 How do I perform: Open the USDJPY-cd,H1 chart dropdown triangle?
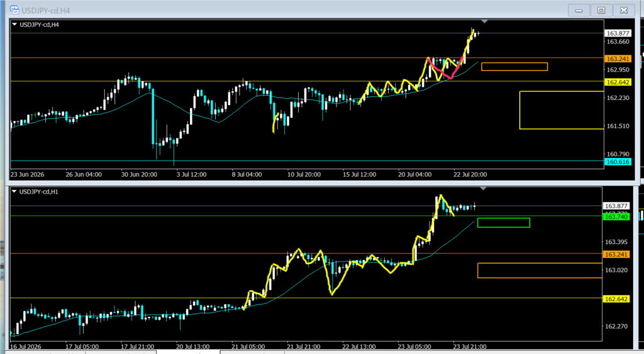14,192
